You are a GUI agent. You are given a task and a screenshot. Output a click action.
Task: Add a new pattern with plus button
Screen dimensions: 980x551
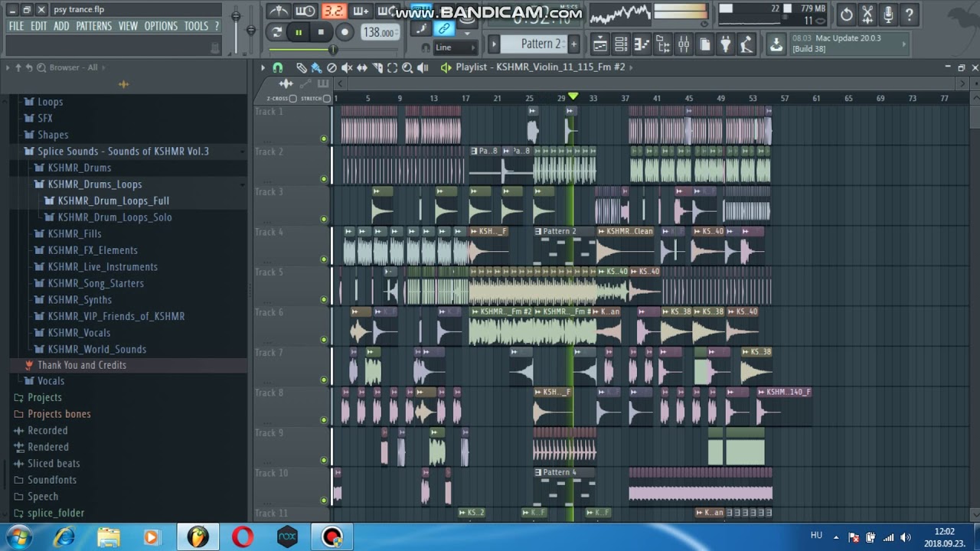573,44
